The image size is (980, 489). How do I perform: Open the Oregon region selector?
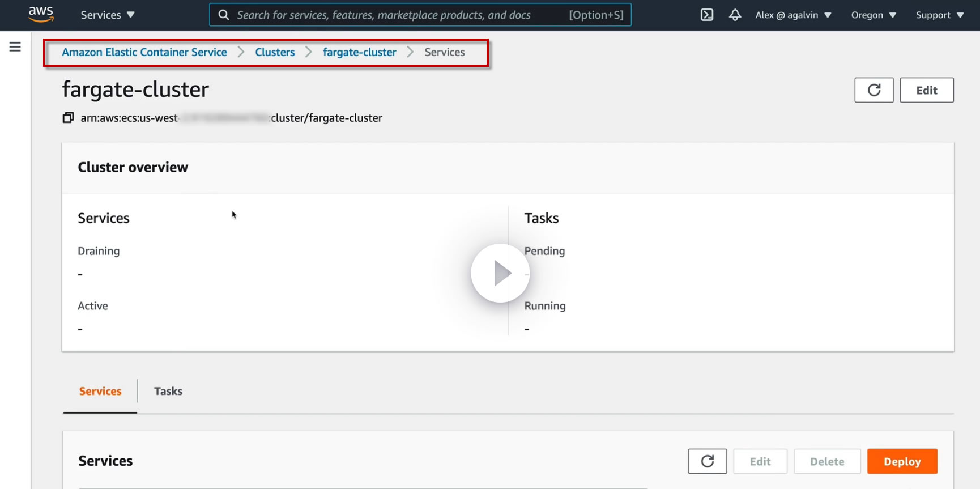point(874,15)
